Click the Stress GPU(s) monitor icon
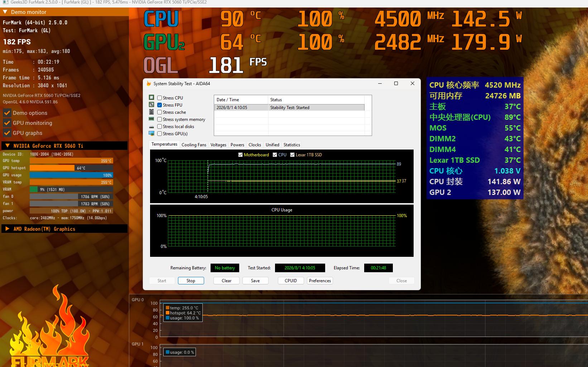This screenshot has width=588, height=367. (x=151, y=133)
